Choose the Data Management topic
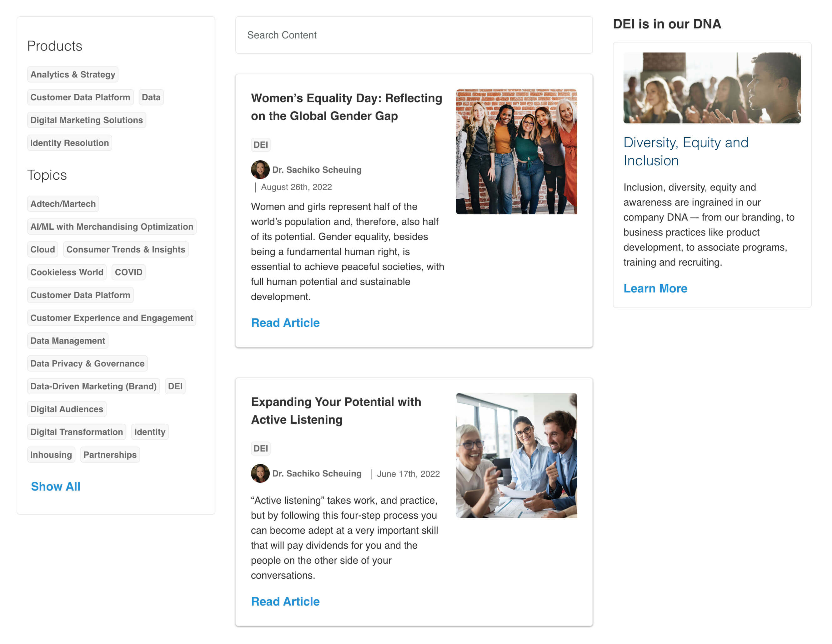This screenshot has height=644, width=832. (68, 341)
